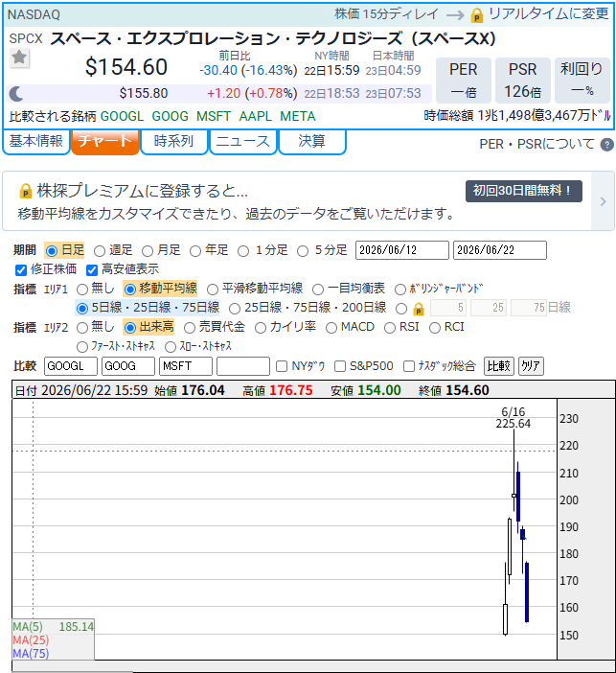Screen dimensions: 616x673
Task: Click the 利回り yield indicator box
Action: pyautogui.click(x=582, y=81)
